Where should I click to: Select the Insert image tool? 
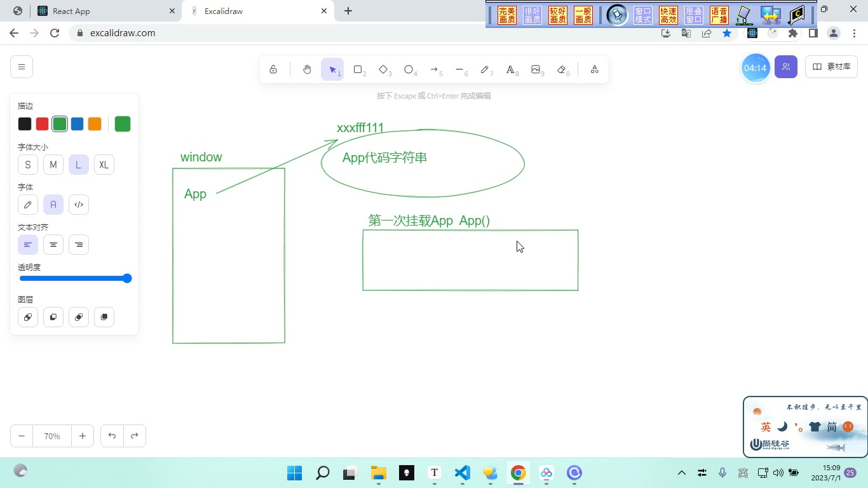point(536,69)
